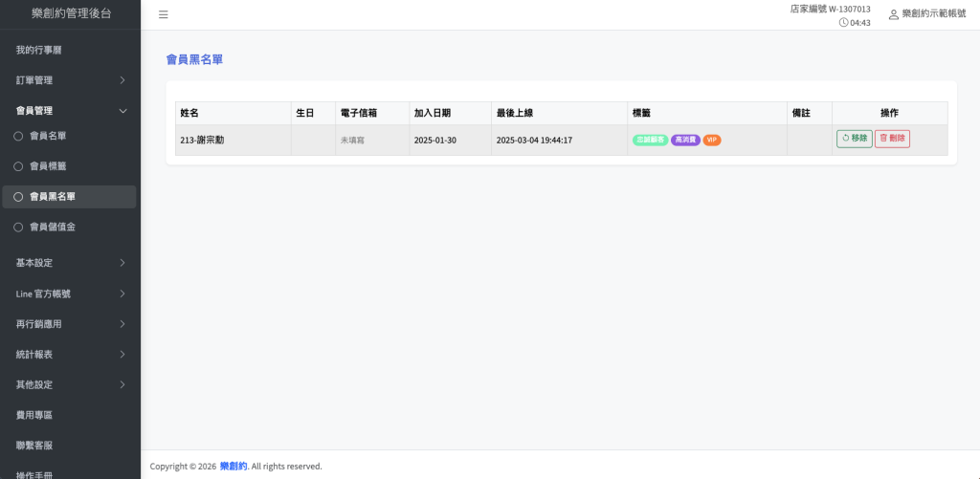Image resolution: width=980 pixels, height=479 pixels.
Task: Collapse the 會員管理 section
Action: coord(122,111)
